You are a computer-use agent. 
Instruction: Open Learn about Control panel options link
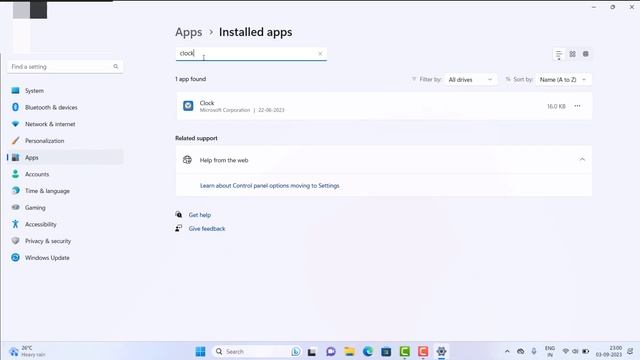(269, 186)
